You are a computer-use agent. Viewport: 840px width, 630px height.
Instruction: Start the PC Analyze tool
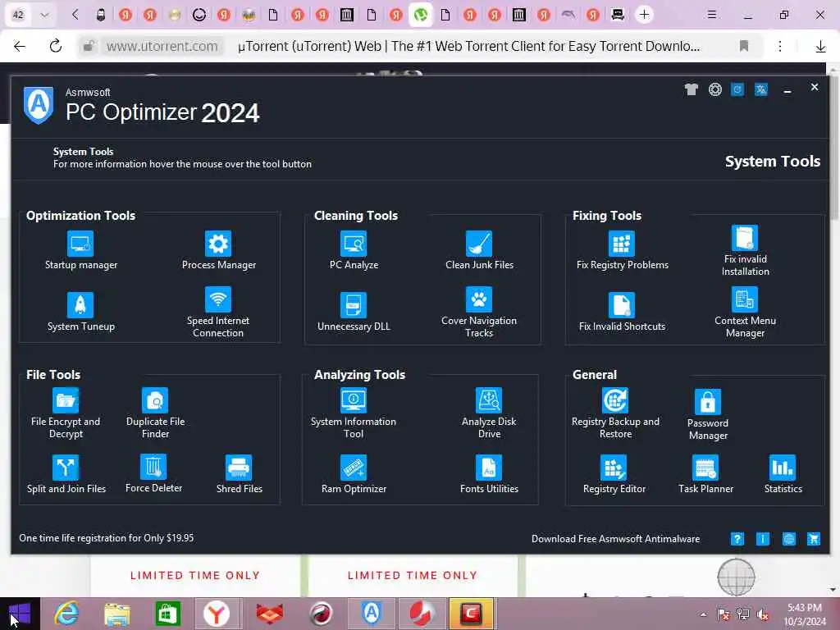point(354,250)
